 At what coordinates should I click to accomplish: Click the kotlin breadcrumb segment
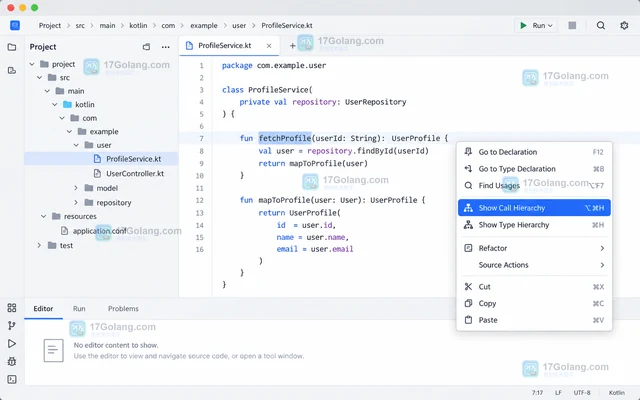click(138, 25)
